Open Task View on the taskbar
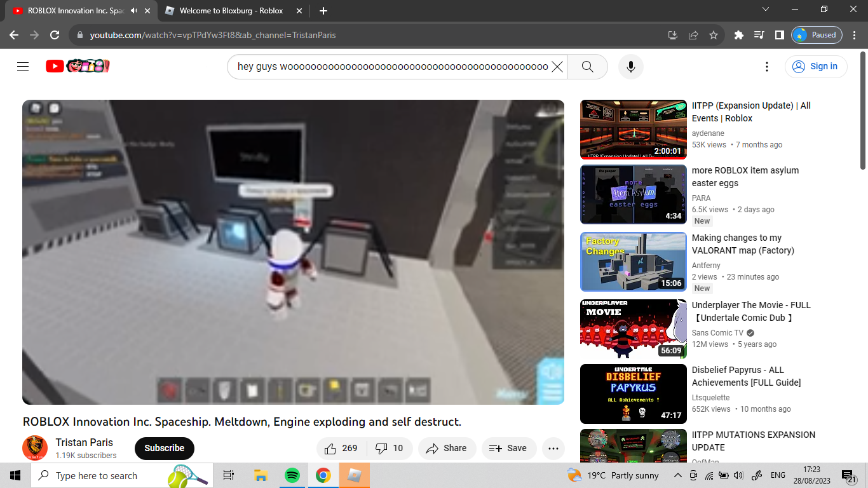 (229, 475)
